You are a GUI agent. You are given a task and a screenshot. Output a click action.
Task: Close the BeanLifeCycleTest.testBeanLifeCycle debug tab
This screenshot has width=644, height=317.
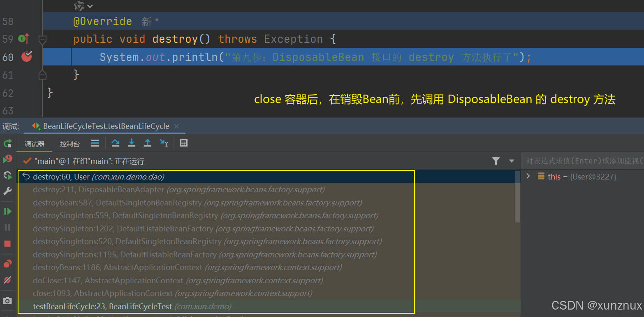point(176,126)
